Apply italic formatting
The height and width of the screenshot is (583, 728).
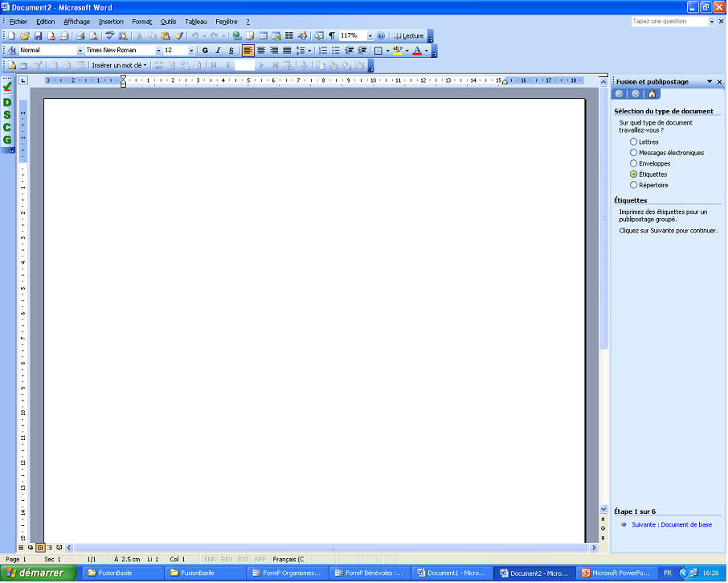pos(219,50)
